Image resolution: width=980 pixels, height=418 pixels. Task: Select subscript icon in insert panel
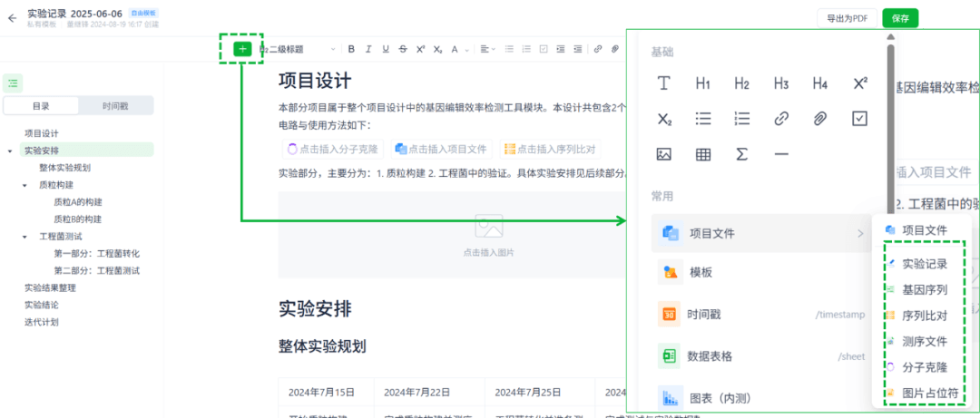pos(664,119)
